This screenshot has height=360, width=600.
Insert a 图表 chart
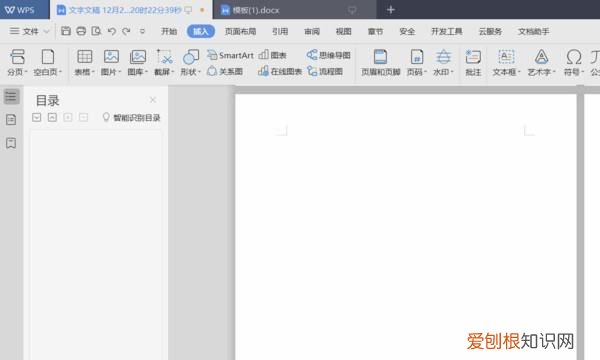(272, 55)
